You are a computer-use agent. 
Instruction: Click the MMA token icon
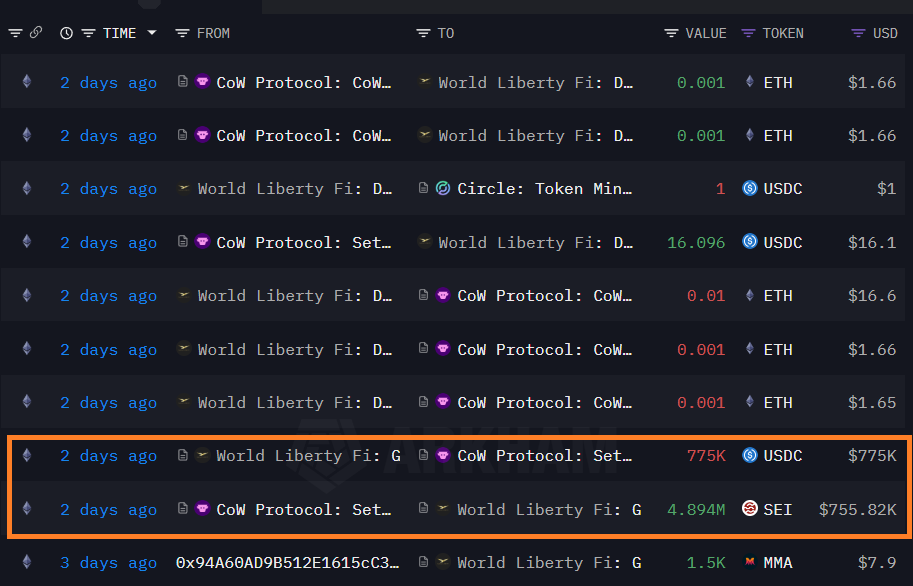[749, 563]
